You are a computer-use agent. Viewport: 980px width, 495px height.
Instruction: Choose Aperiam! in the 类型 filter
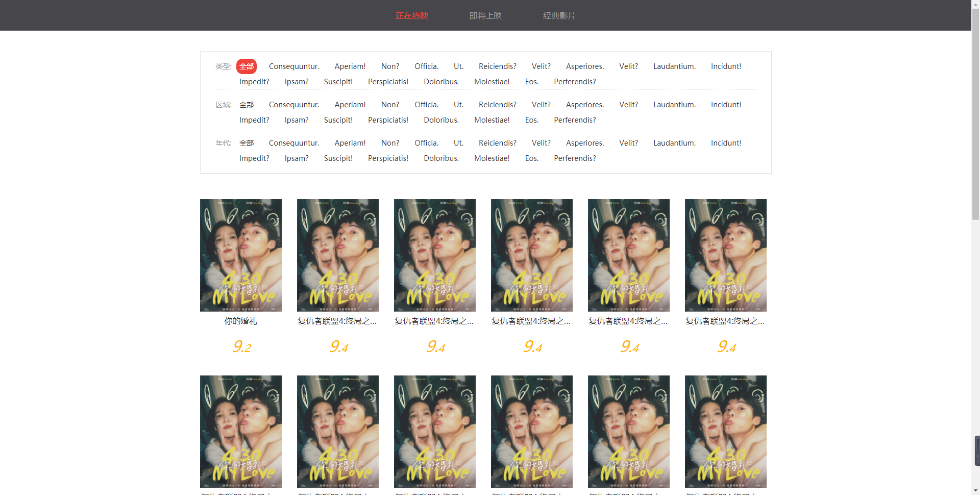tap(350, 66)
